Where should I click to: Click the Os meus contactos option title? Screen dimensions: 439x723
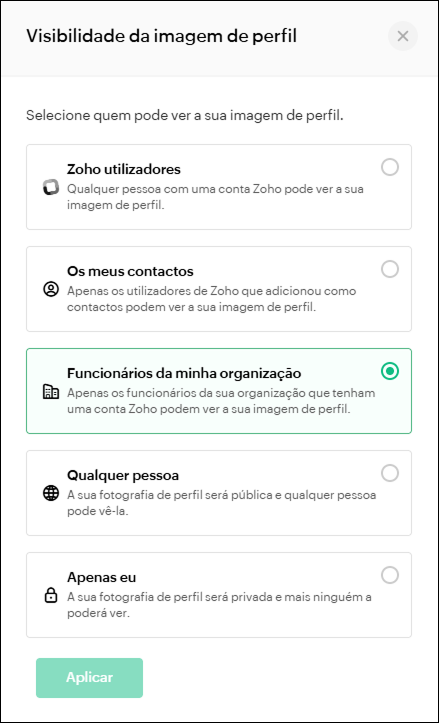point(130,271)
